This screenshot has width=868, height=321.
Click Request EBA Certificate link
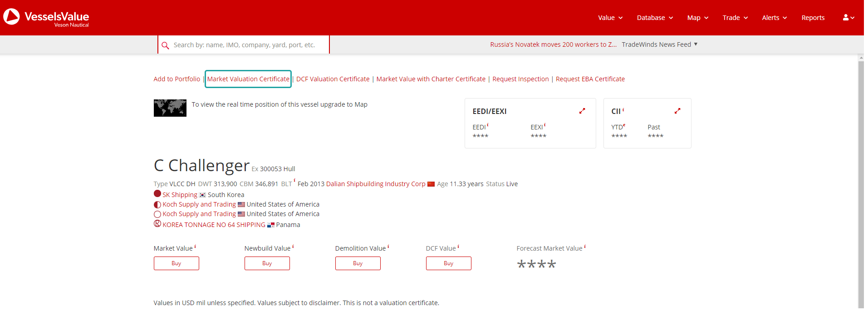click(590, 79)
